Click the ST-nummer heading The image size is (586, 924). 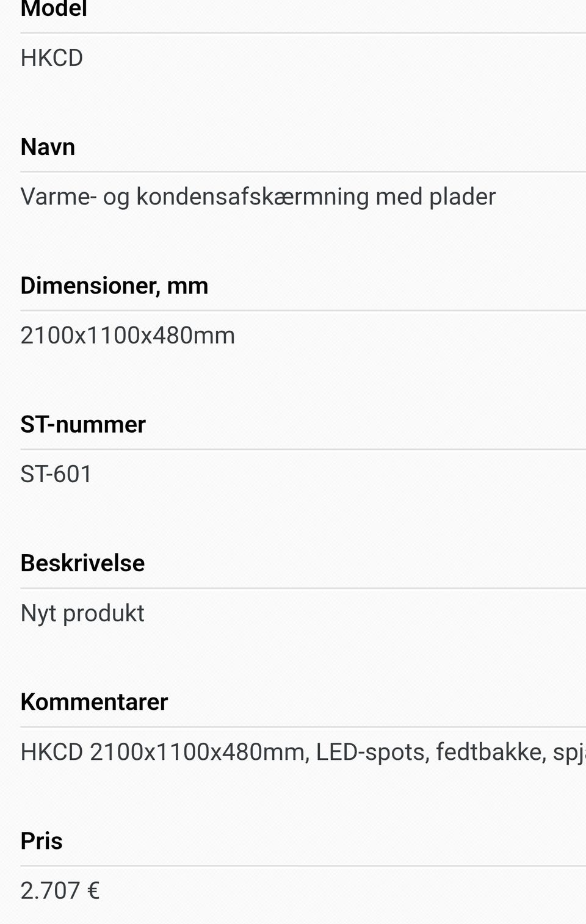[x=83, y=424]
